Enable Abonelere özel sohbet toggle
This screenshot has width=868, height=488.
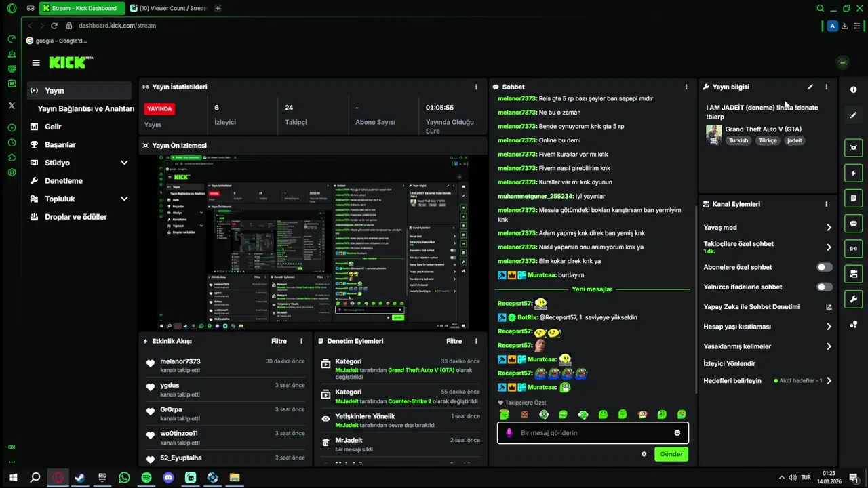pyautogui.click(x=825, y=267)
